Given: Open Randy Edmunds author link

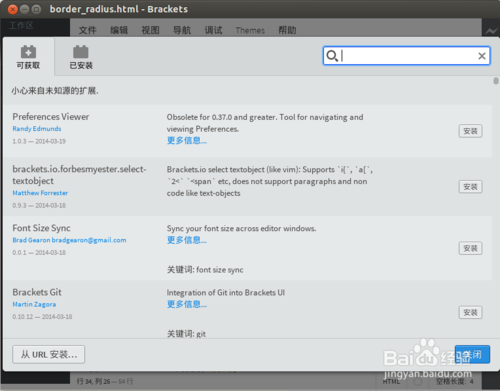Looking at the screenshot, I should click(x=37, y=129).
